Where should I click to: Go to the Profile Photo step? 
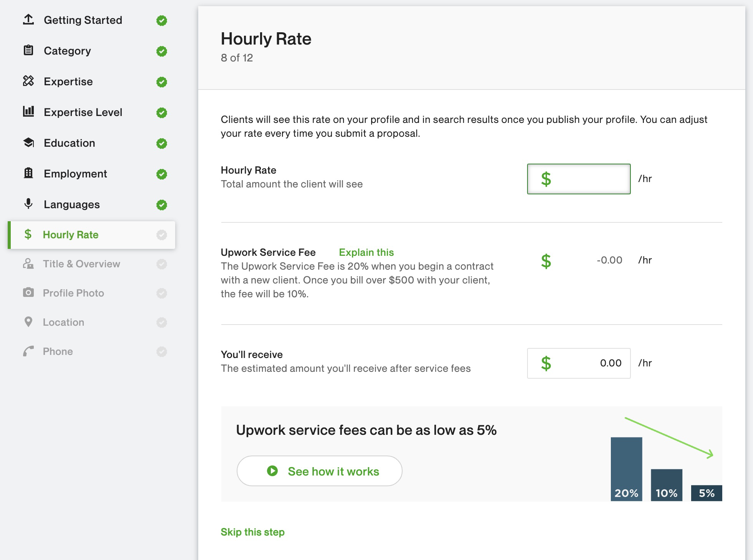pos(73,293)
